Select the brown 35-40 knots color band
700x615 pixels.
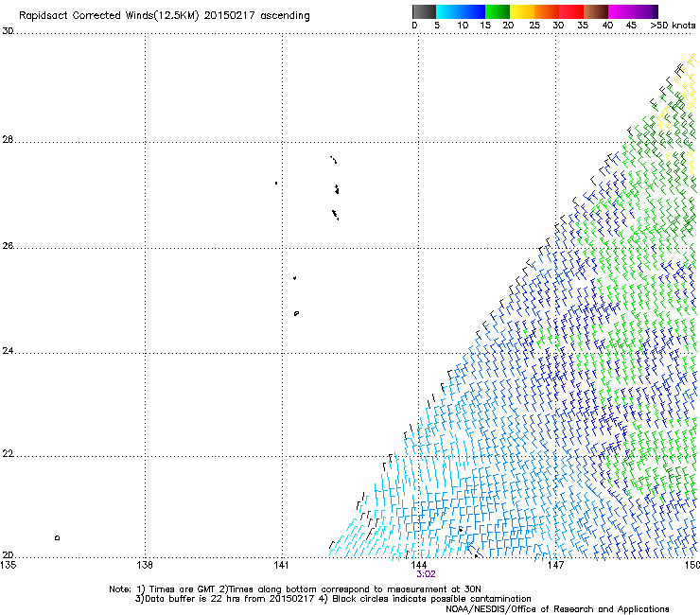click(x=596, y=11)
